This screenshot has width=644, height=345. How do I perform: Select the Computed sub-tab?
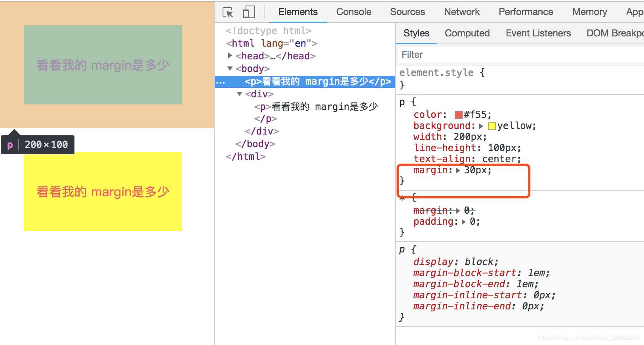click(x=467, y=33)
